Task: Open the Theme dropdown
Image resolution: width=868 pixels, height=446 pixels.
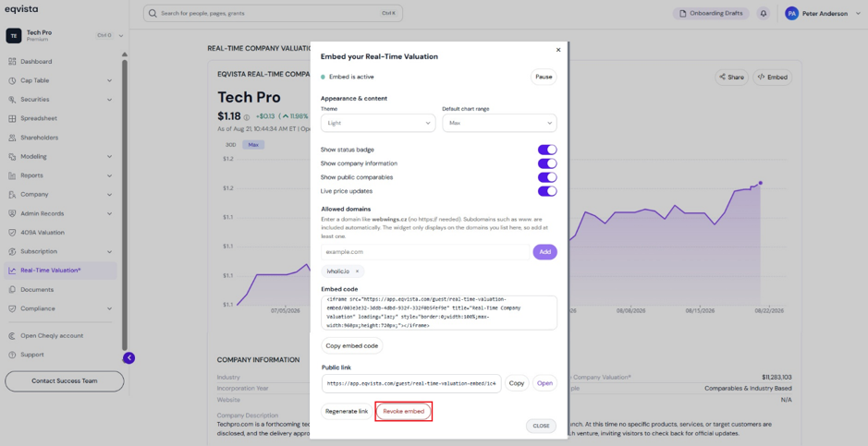Action: pyautogui.click(x=378, y=123)
